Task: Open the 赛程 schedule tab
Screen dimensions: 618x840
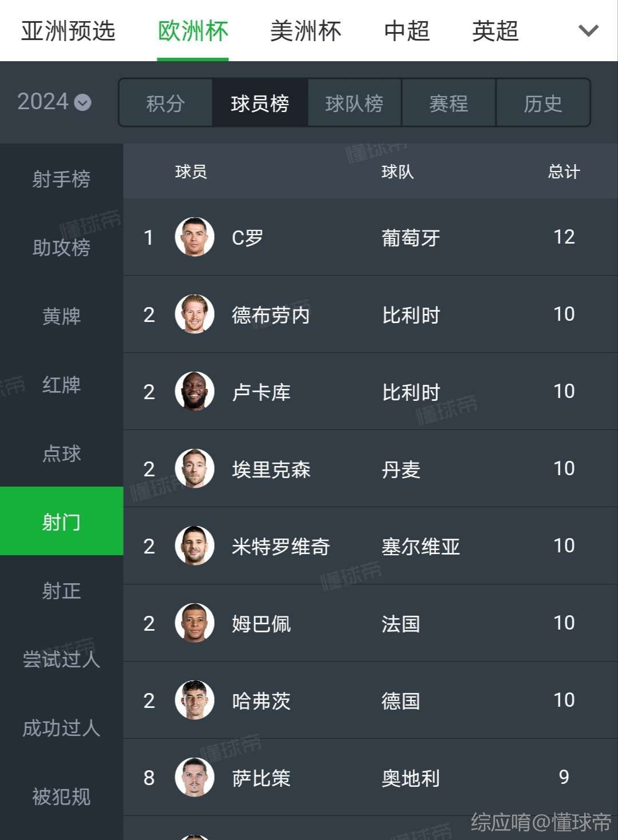Action: [x=449, y=103]
